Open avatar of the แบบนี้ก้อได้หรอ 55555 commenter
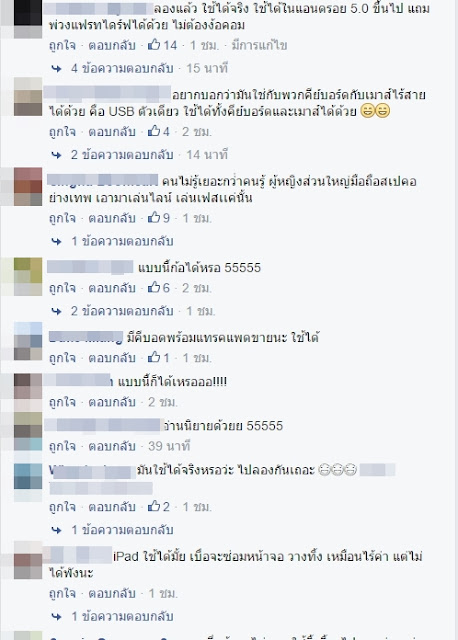Screen dimensions: 458x640 28,276
